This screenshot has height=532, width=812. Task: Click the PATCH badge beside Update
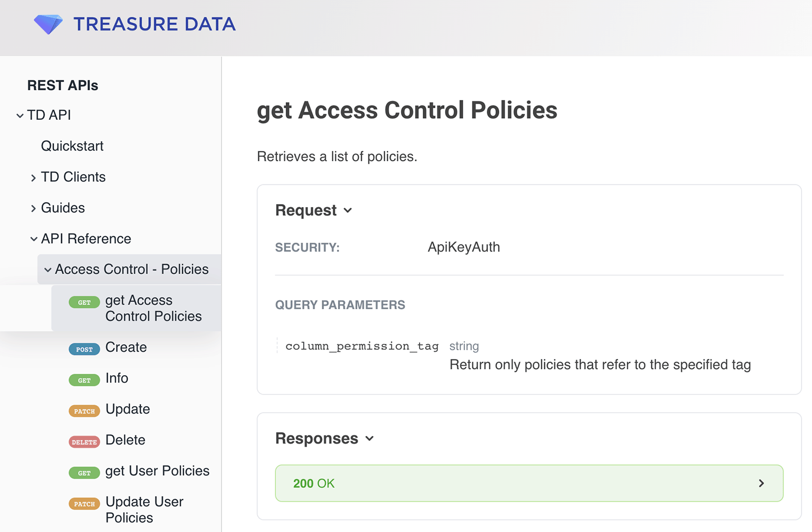click(84, 412)
